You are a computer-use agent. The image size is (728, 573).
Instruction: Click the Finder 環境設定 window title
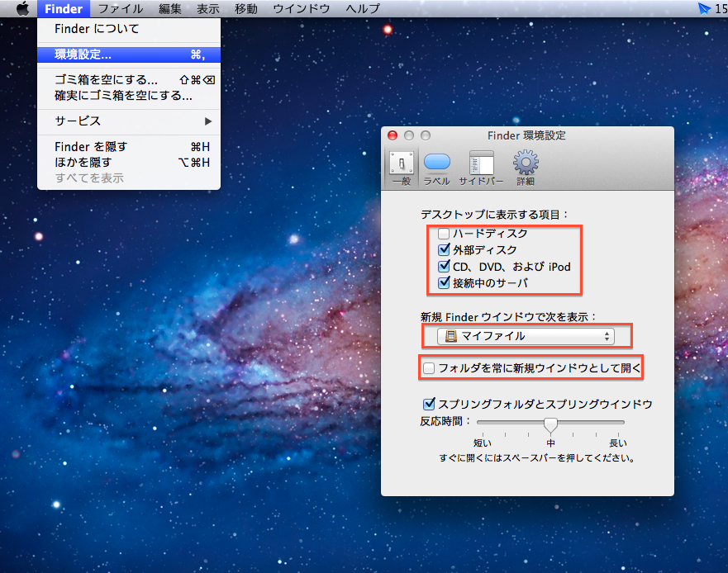click(526, 135)
